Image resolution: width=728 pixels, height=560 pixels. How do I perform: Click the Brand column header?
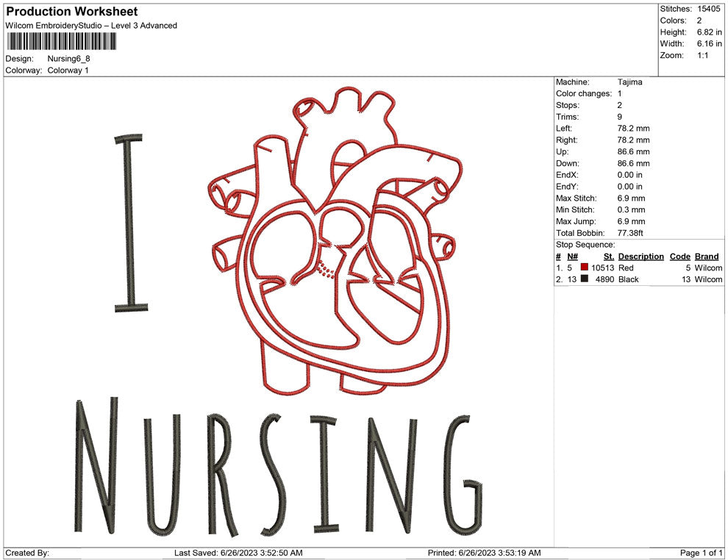707,256
